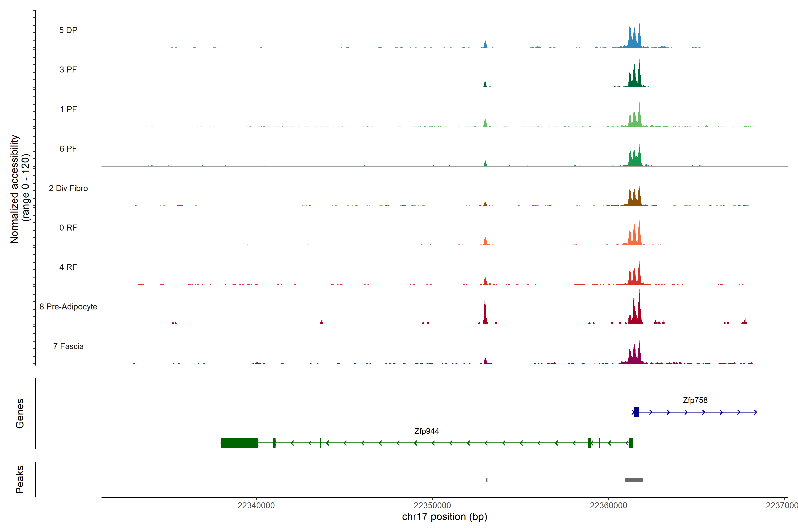Screen dimensions: 798x532
Task: Click the Zfp758 gene label
Action: tap(695, 400)
